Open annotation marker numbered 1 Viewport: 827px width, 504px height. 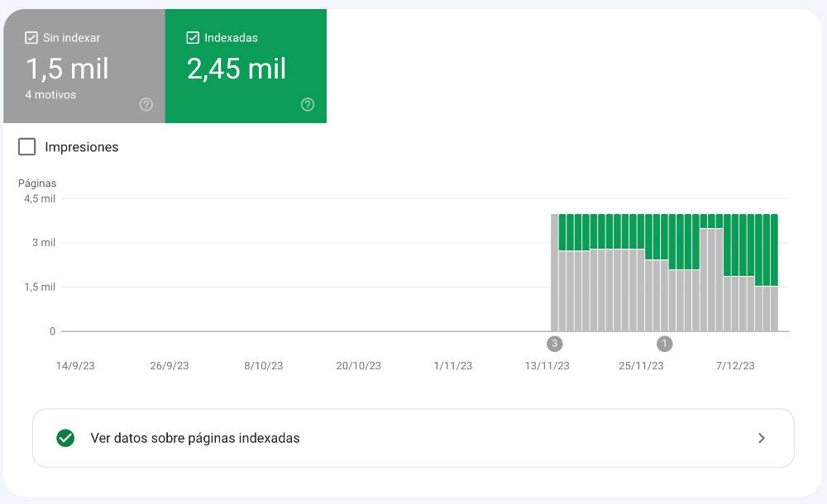664,344
